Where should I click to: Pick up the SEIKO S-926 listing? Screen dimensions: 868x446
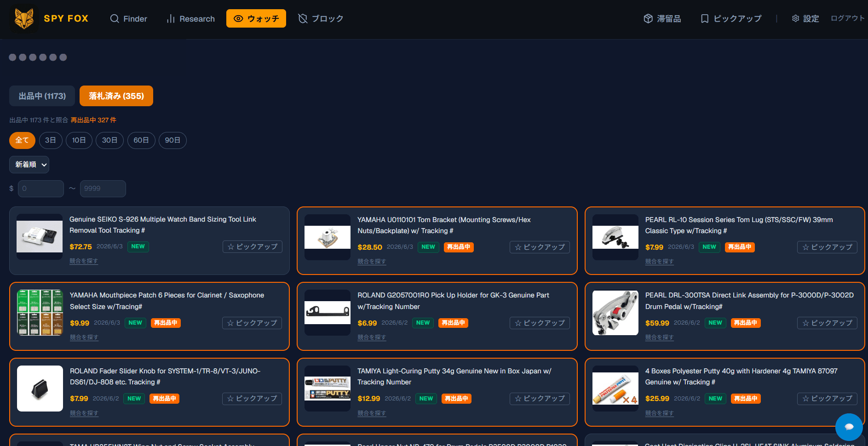coord(253,247)
